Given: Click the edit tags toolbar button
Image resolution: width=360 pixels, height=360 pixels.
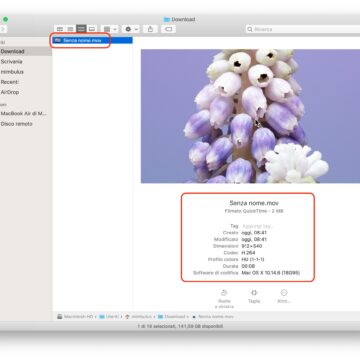Looking at the screenshot, I should pyautogui.click(x=169, y=29).
